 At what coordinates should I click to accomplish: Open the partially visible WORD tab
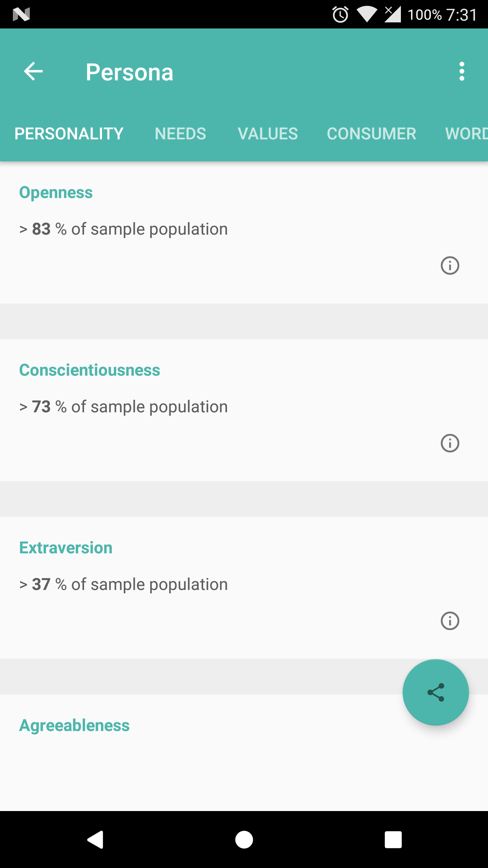tap(466, 134)
